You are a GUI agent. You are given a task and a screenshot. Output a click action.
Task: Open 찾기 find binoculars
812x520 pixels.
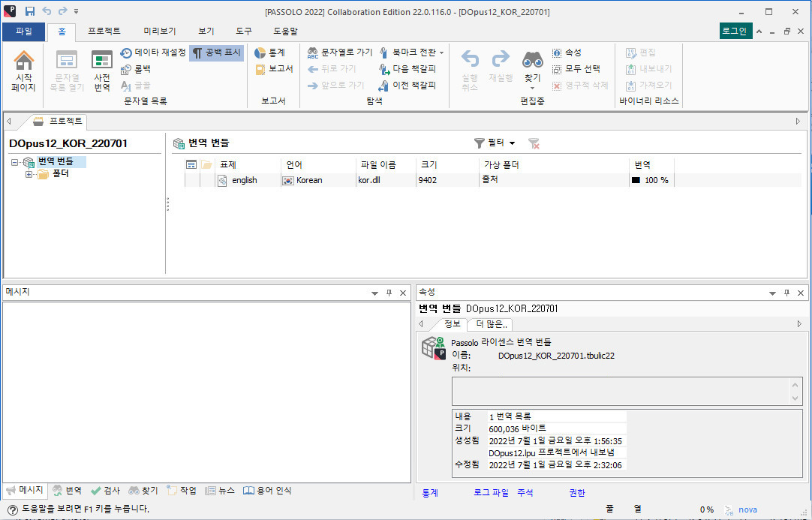pos(532,65)
